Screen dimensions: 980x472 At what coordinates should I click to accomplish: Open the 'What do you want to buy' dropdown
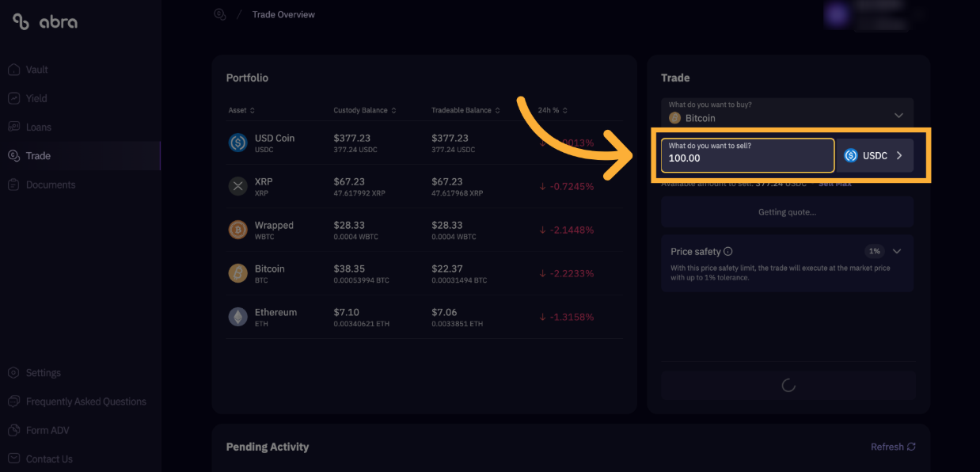(x=788, y=112)
